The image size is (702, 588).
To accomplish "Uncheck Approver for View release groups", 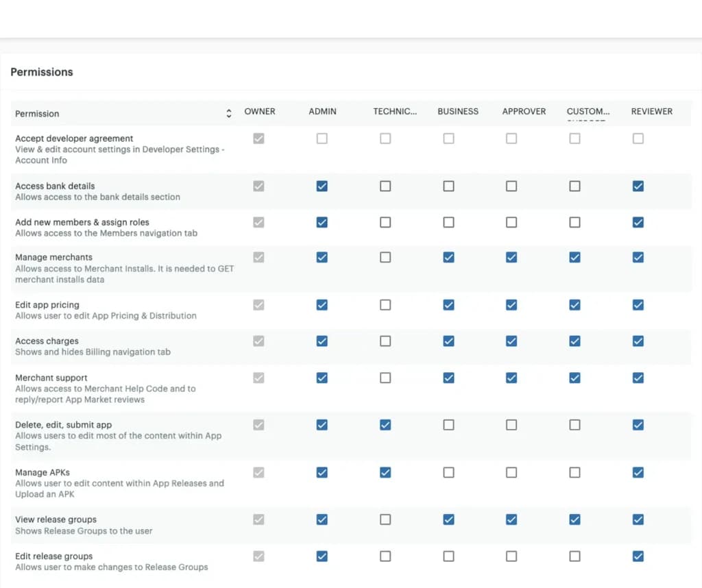I will click(x=511, y=519).
